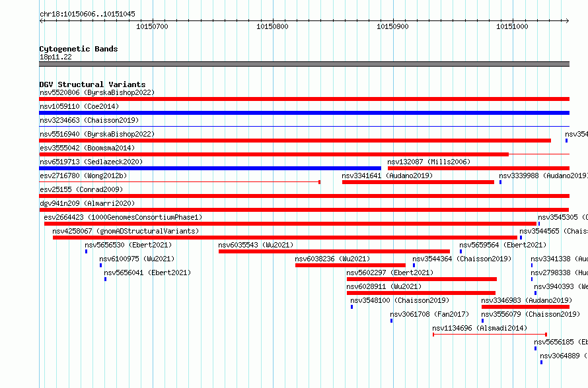This screenshot has width=588, height=388.
Task: Open esv2716780 (Wong2012b) variant
Action: 83,176
